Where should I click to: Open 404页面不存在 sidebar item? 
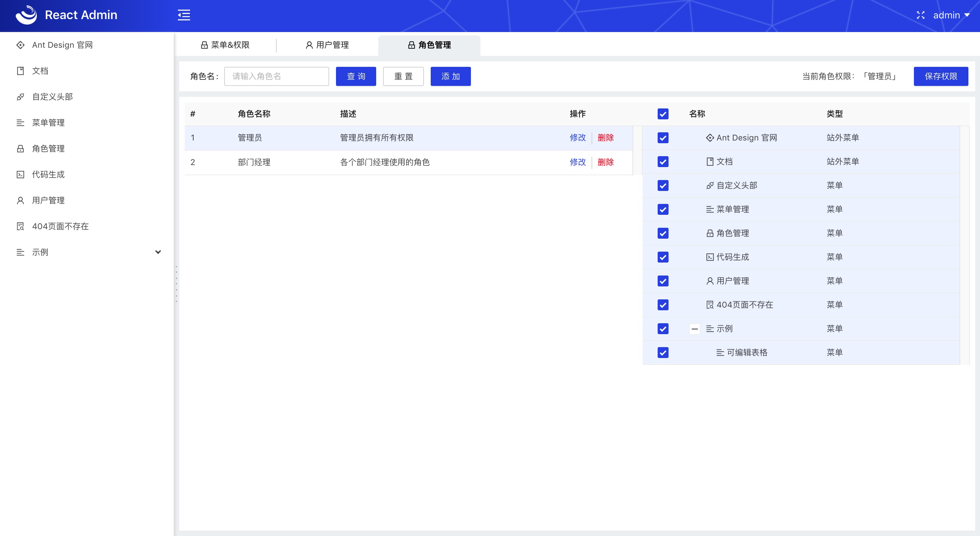[x=60, y=226]
